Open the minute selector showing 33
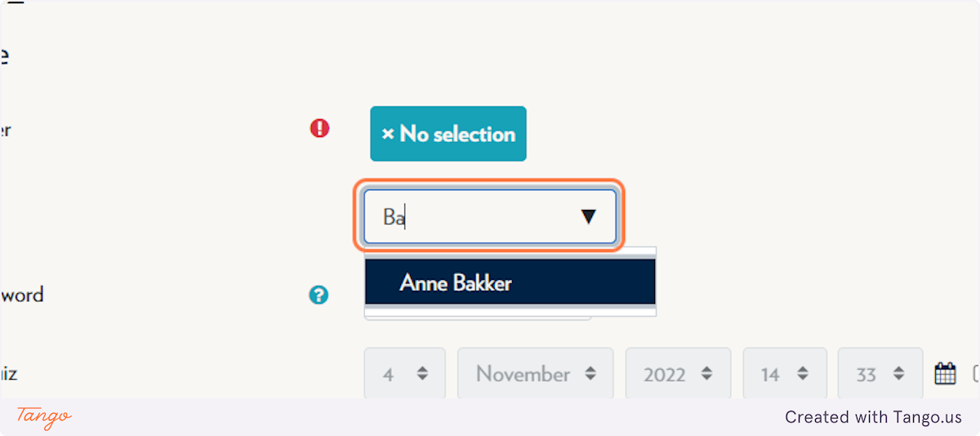980x436 pixels. tap(880, 374)
